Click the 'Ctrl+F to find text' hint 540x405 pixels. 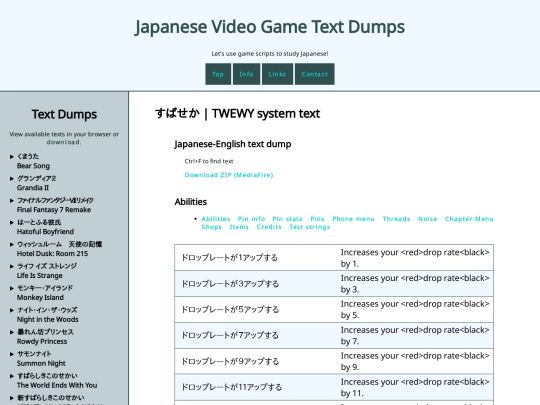[209, 161]
